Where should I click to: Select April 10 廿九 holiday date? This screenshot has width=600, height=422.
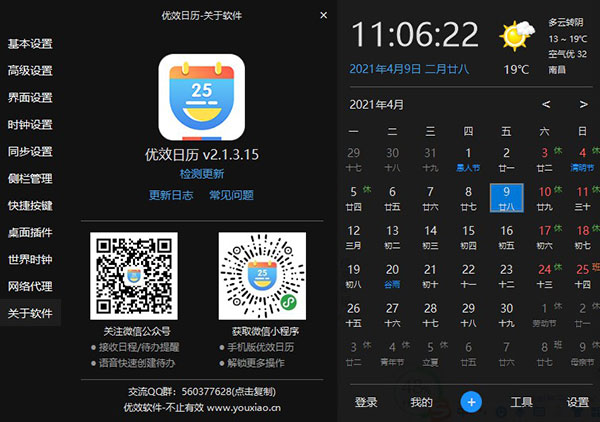[547, 198]
